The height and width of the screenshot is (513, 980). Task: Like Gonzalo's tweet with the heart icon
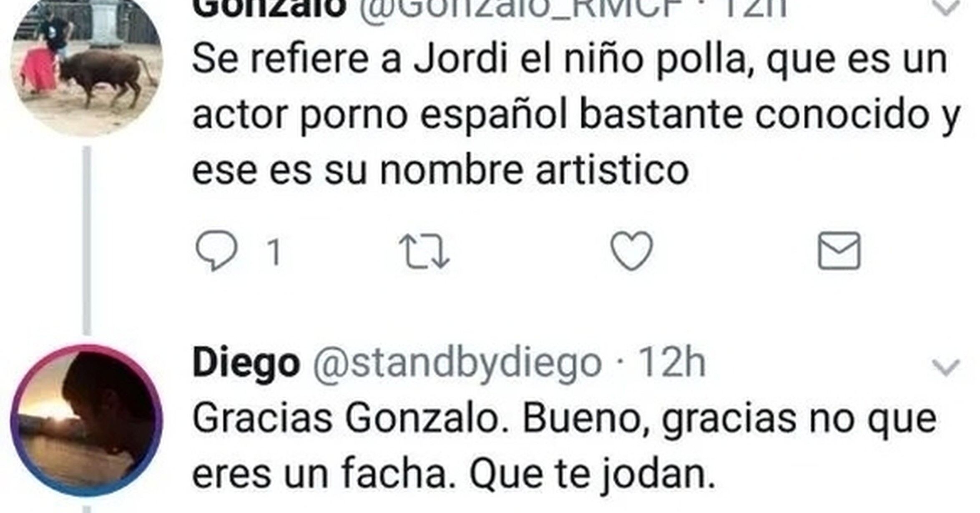tap(631, 250)
